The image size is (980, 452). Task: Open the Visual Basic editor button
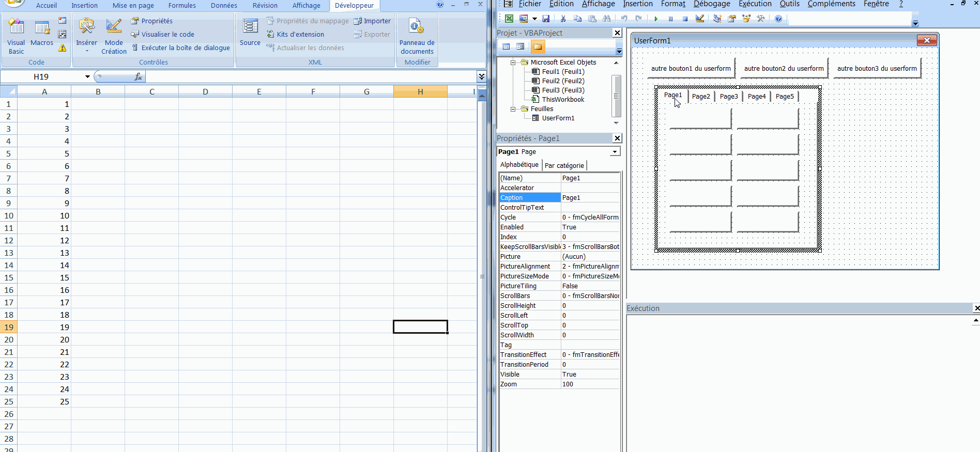[16, 36]
